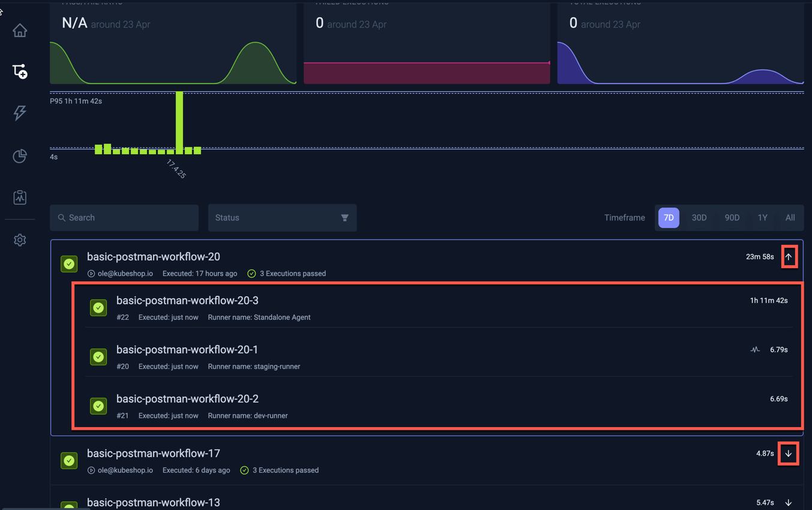Screen dimensions: 812x510
Task: Click green check badge for basic-postman-workflow-20-3
Action: [98, 308]
